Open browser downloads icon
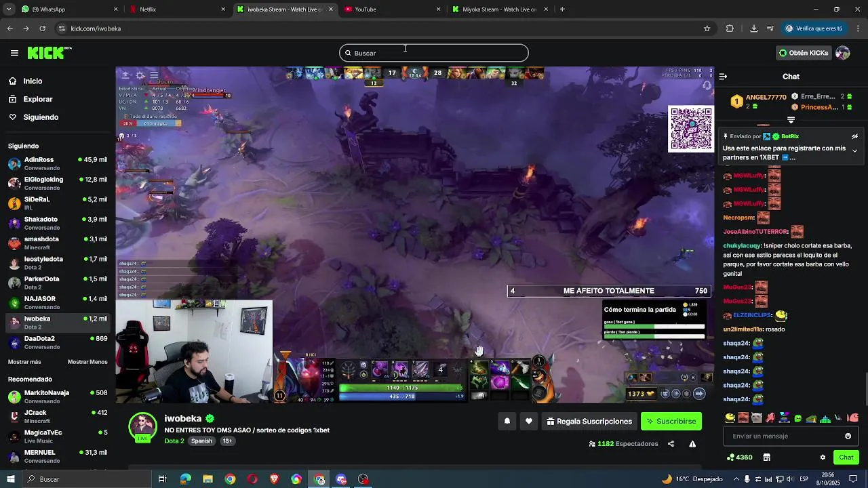 [x=753, y=28]
